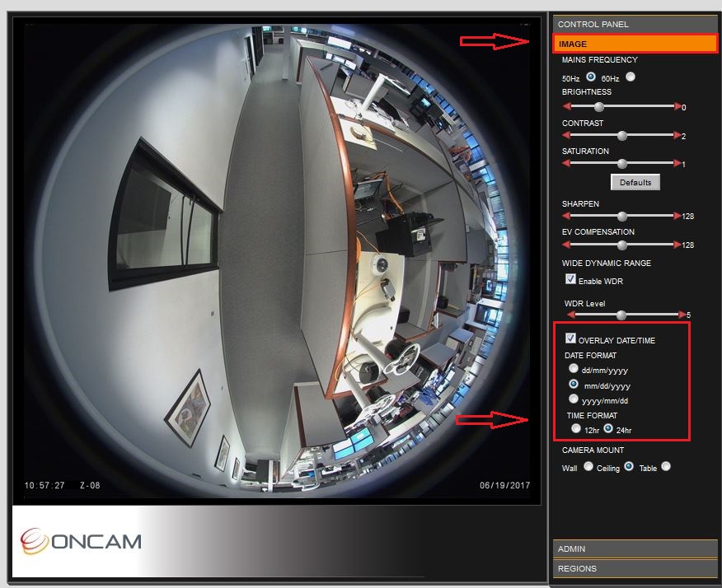The height and width of the screenshot is (588, 722).
Task: Click the Defaults button
Action: tap(635, 182)
